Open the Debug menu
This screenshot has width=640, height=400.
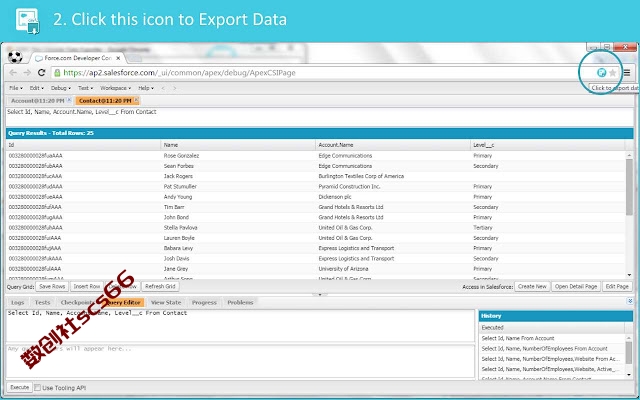(61, 88)
